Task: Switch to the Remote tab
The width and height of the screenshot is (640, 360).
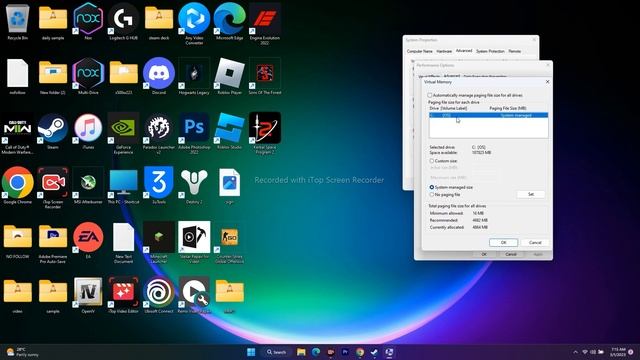Action: 514,51
